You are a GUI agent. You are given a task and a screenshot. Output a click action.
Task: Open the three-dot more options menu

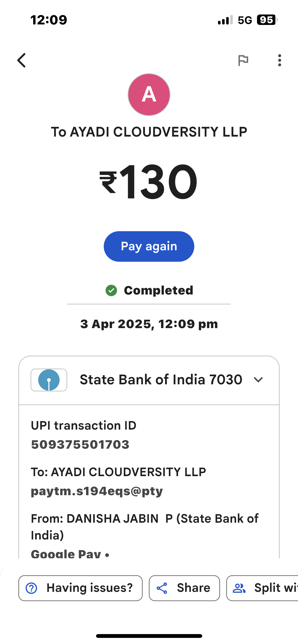pyautogui.click(x=280, y=61)
